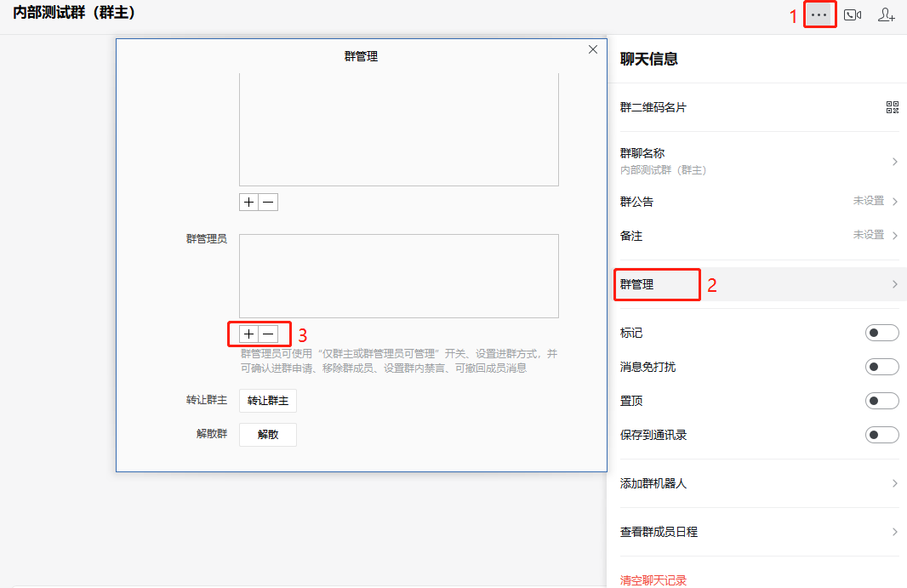Click minus button under the upper list box
Viewport: 907px width, 588px height.
pyautogui.click(x=268, y=202)
